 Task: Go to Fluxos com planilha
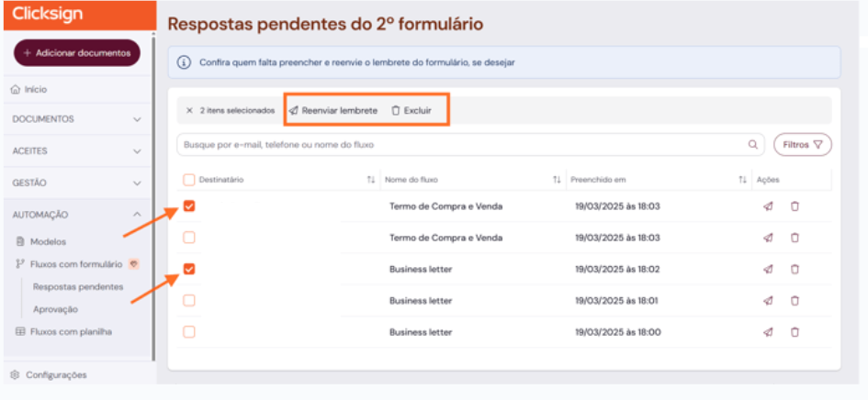[x=71, y=332]
